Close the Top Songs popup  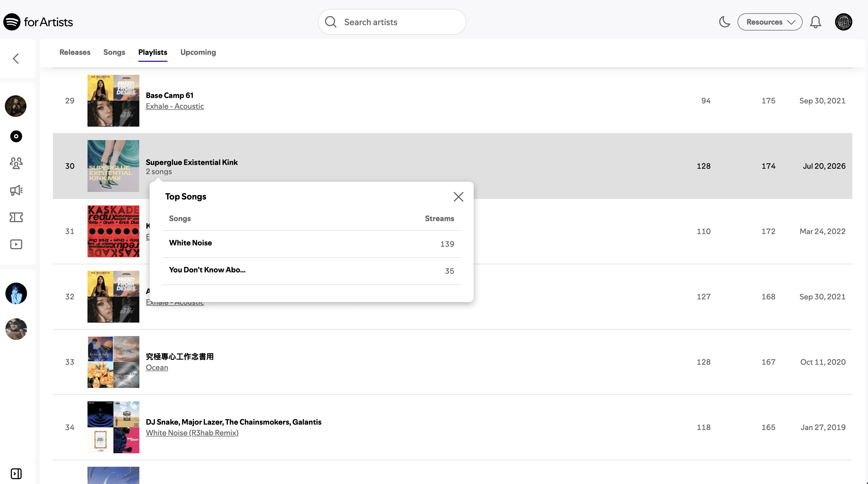coord(458,197)
